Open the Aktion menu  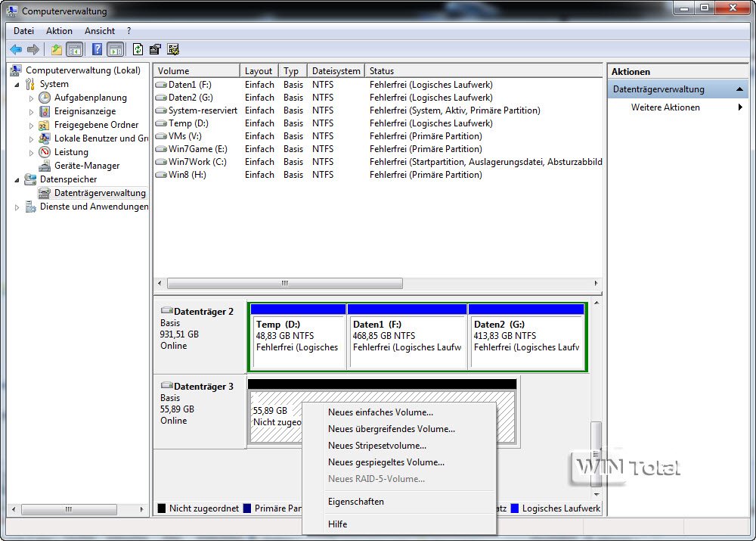click(59, 31)
